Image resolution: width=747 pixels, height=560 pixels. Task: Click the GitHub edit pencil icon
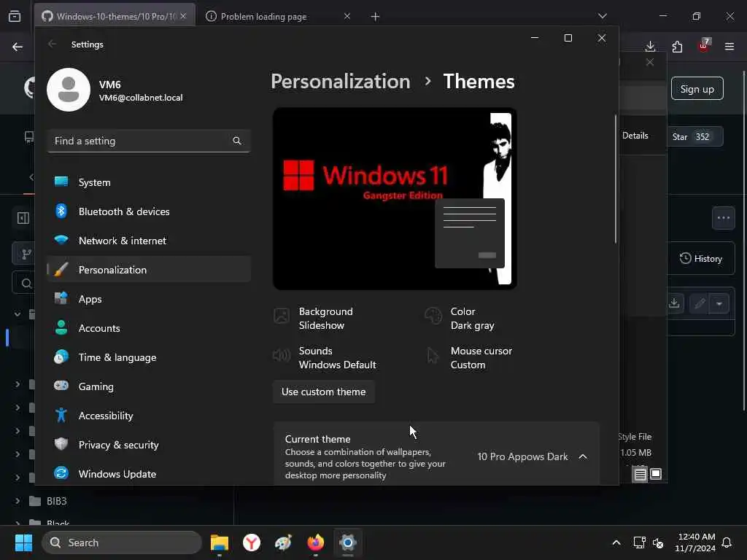coord(700,303)
